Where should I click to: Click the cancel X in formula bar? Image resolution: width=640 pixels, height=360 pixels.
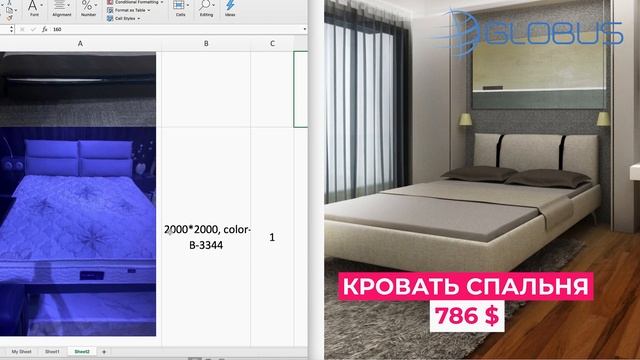[22, 29]
